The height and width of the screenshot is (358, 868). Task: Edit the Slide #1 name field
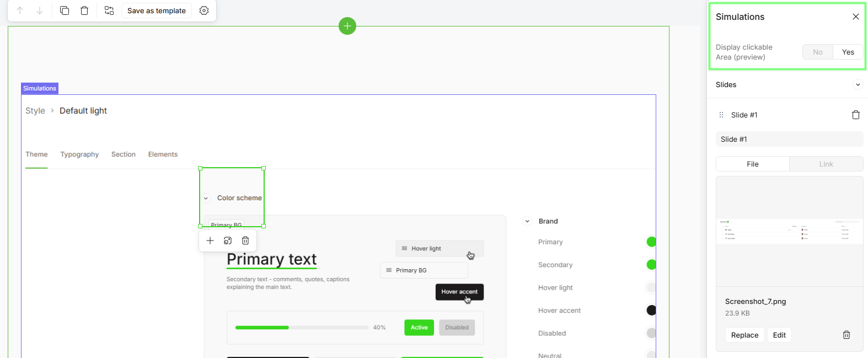click(x=789, y=139)
